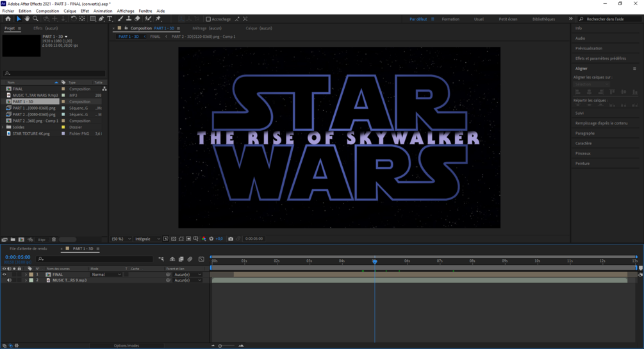Viewport: 644px width, 349px height.
Task: Open parent dropdown Aucun(e) for FINAL layer
Action: click(188, 275)
